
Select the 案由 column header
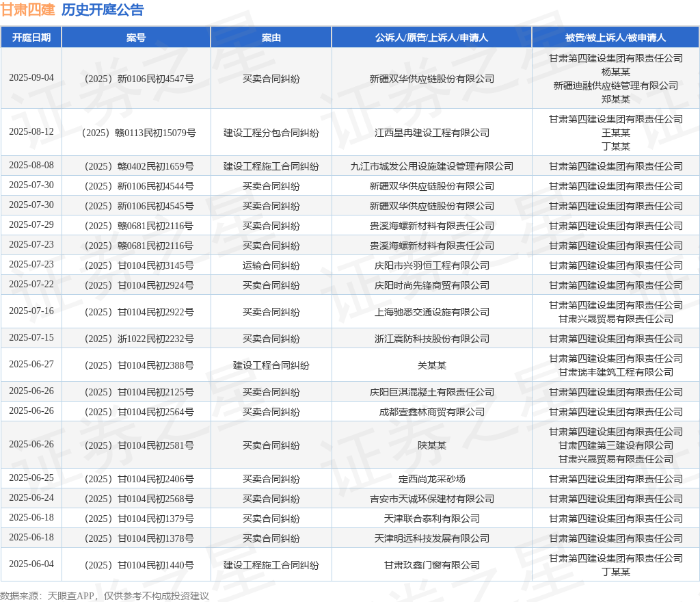(271, 38)
